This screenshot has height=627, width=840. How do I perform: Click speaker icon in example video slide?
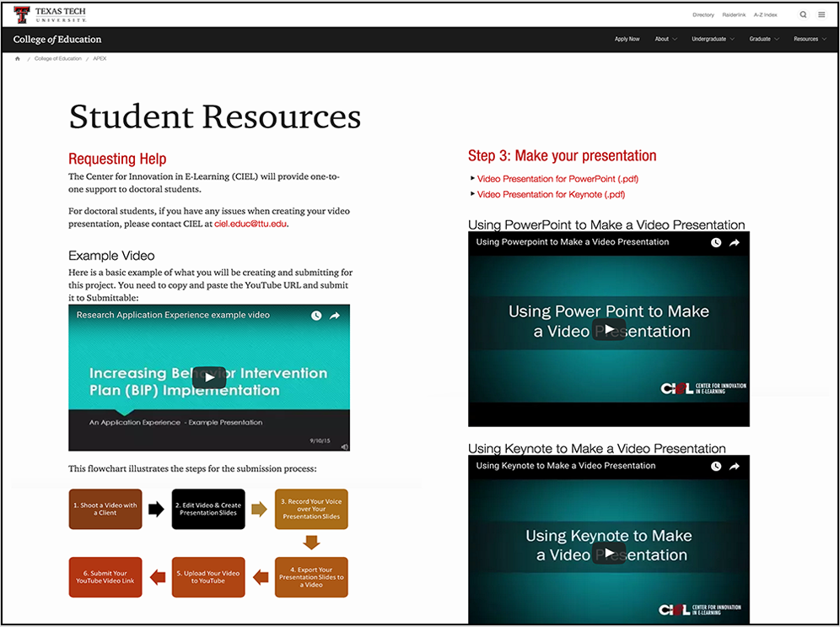[344, 446]
